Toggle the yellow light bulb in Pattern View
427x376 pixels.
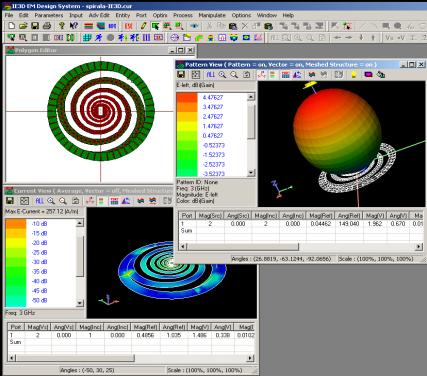pyautogui.click(x=354, y=74)
